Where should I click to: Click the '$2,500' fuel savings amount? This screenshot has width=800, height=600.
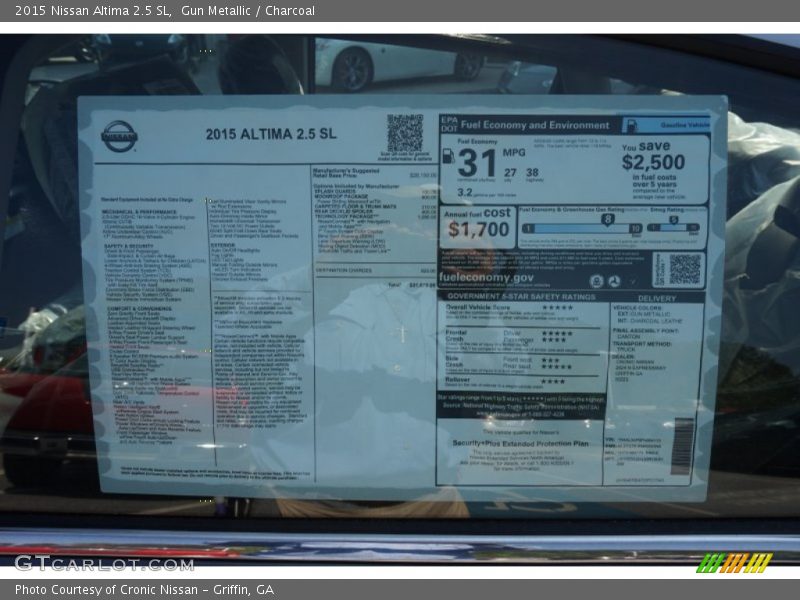coord(654,162)
